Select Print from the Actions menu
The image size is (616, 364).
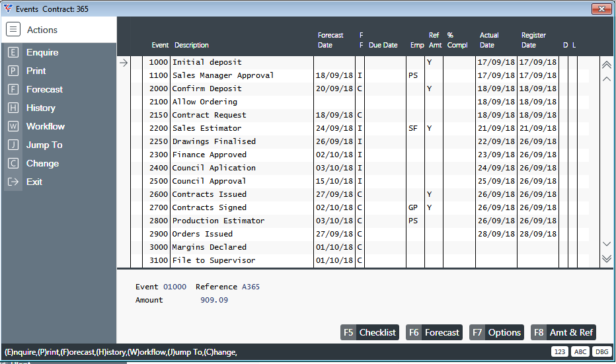point(36,71)
